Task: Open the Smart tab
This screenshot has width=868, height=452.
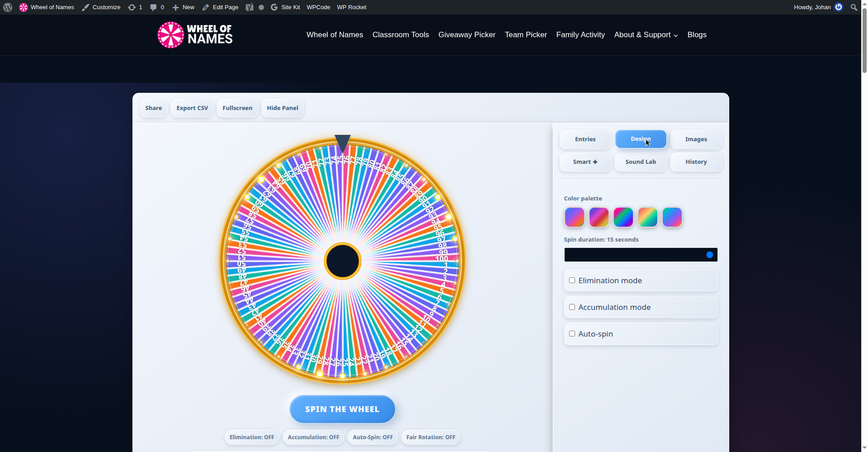Action: [x=585, y=162]
